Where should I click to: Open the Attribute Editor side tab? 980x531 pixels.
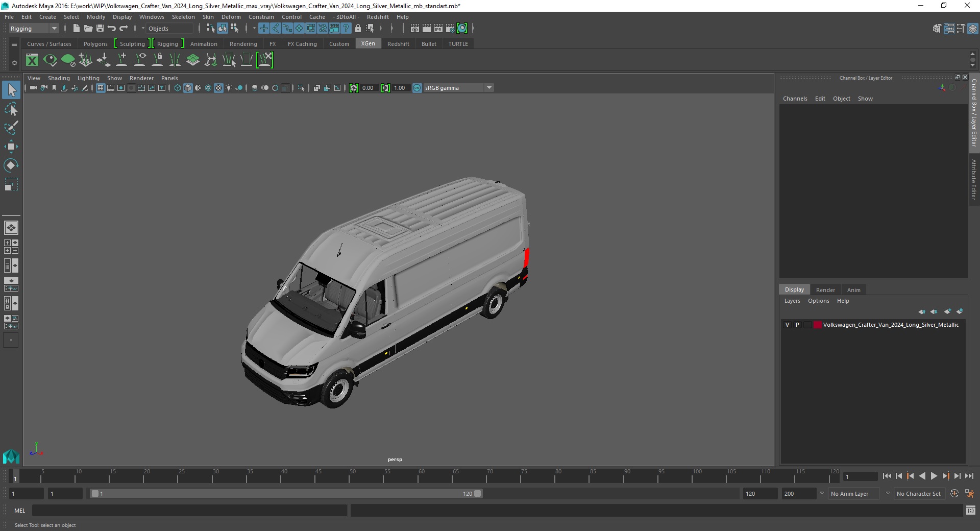[x=974, y=179]
